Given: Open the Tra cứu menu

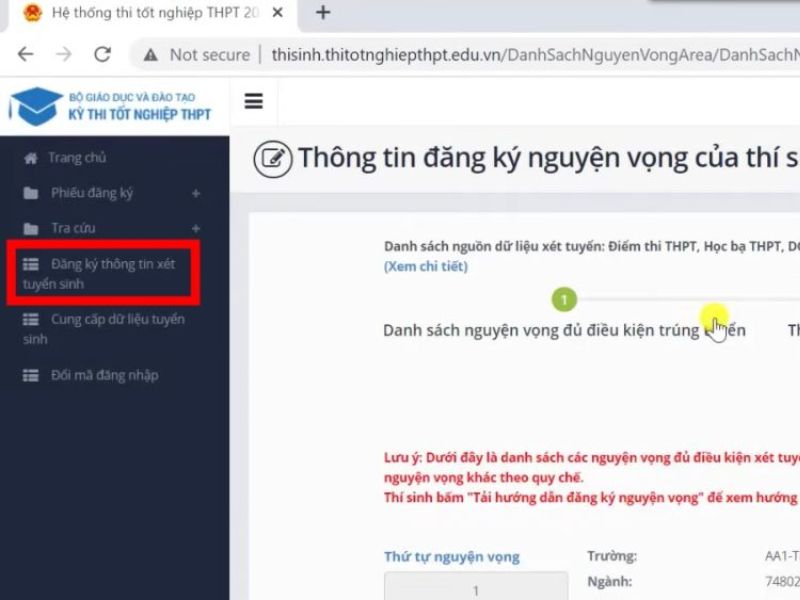Looking at the screenshot, I should point(73,228).
